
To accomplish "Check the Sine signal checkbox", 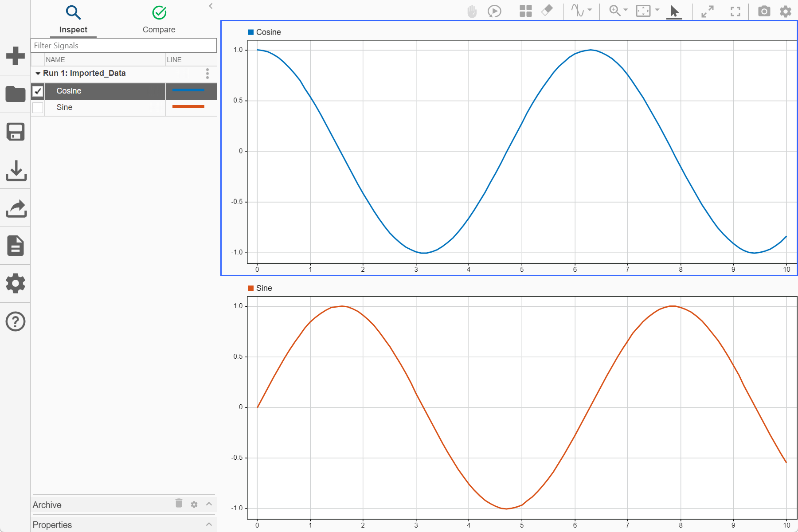I will point(38,107).
